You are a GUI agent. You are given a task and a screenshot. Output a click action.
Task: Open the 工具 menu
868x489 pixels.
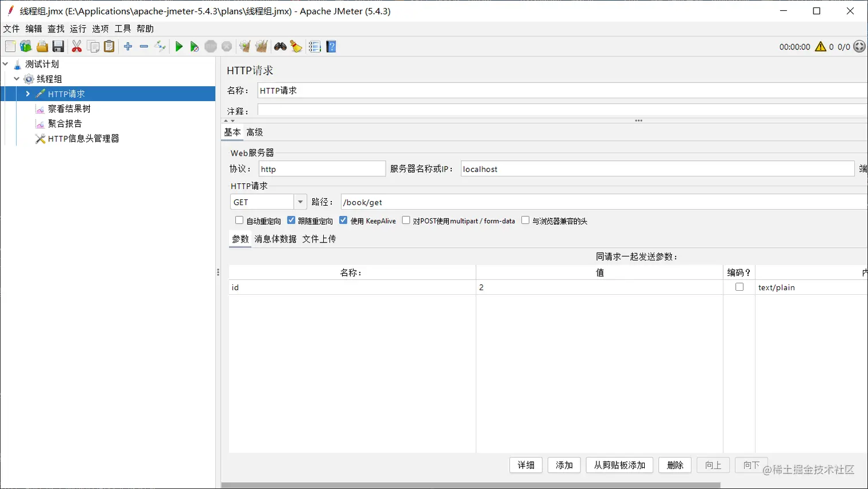123,29
